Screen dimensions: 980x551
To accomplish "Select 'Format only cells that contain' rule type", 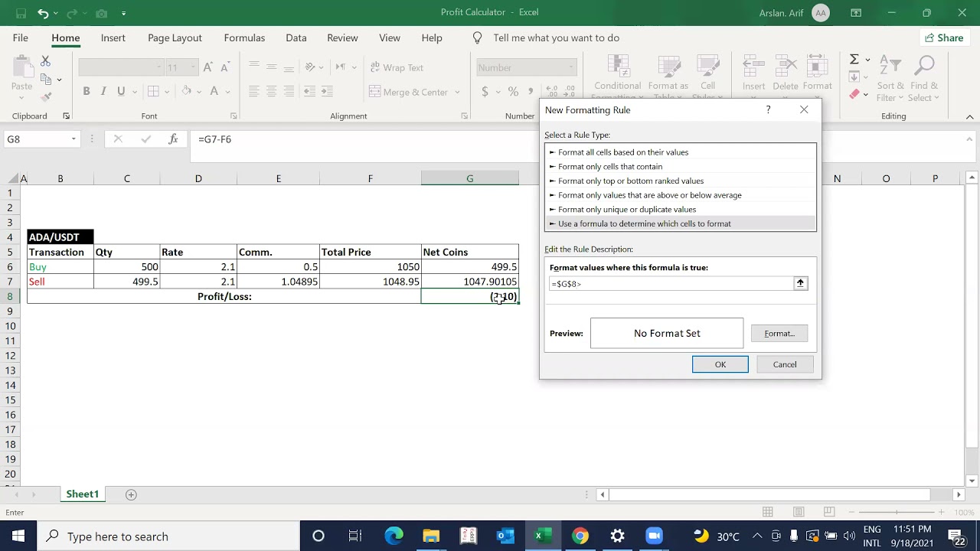I will 681,166.
